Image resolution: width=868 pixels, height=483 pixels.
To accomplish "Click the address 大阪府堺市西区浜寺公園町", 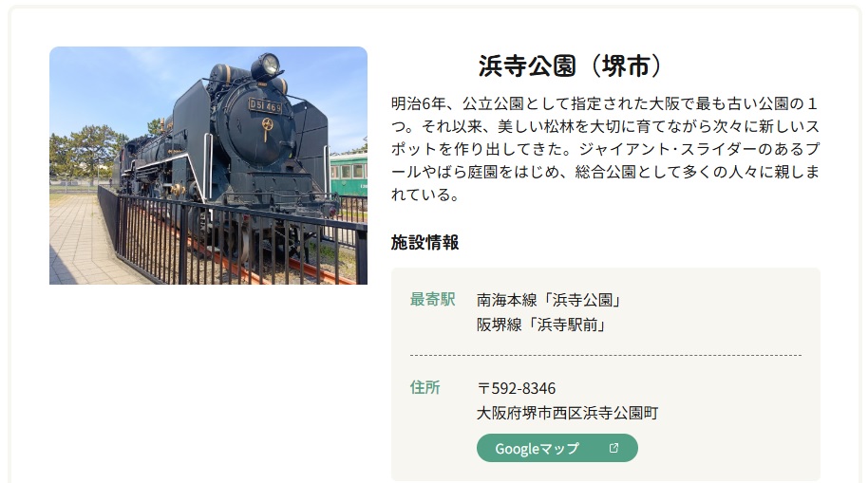I will tap(567, 413).
